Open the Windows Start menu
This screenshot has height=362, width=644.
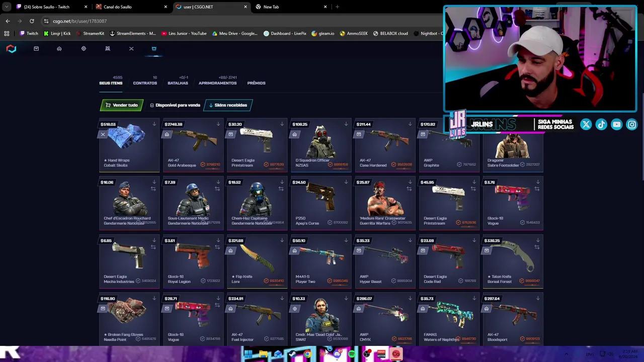[248, 354]
